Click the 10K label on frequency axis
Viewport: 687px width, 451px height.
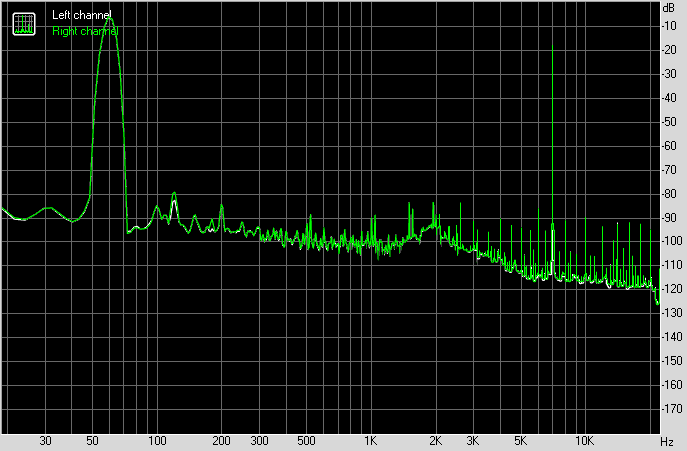[584, 440]
